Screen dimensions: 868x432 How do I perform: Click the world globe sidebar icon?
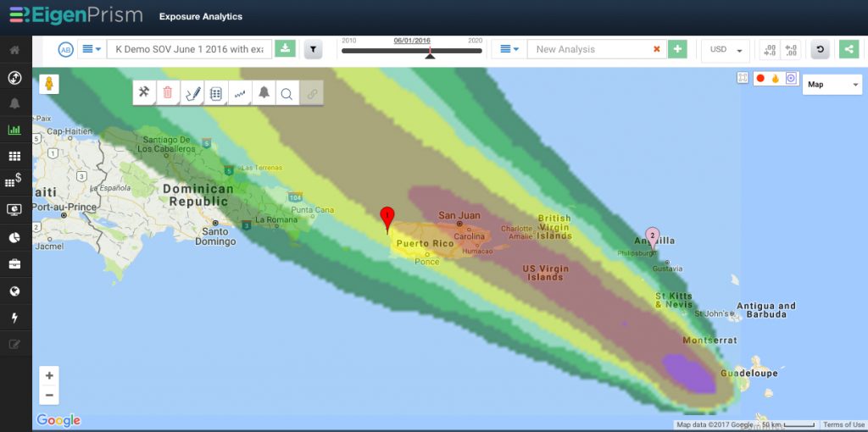tap(15, 291)
